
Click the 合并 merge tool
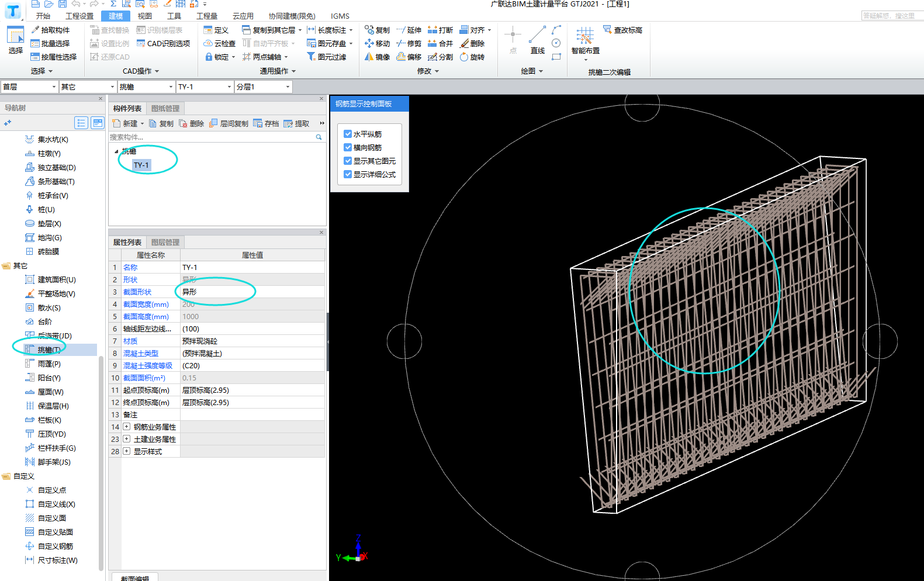pyautogui.click(x=440, y=43)
